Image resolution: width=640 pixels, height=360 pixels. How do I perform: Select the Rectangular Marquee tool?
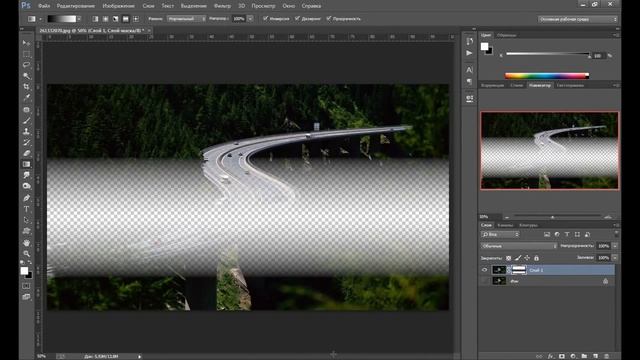[x=27, y=54]
